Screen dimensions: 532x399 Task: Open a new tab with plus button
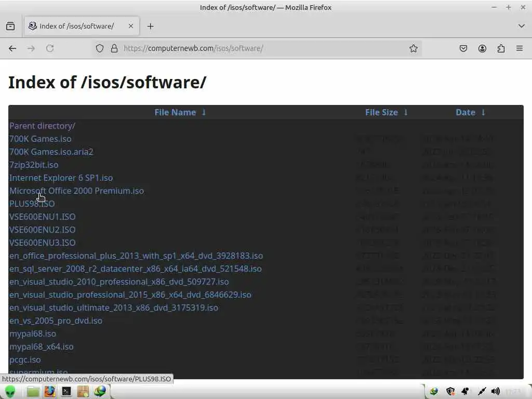[x=150, y=26]
